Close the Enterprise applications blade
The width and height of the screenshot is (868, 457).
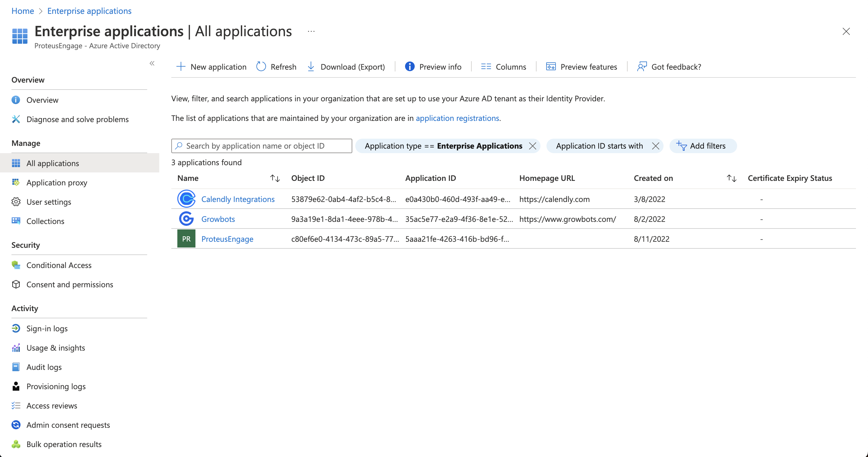[x=846, y=31]
